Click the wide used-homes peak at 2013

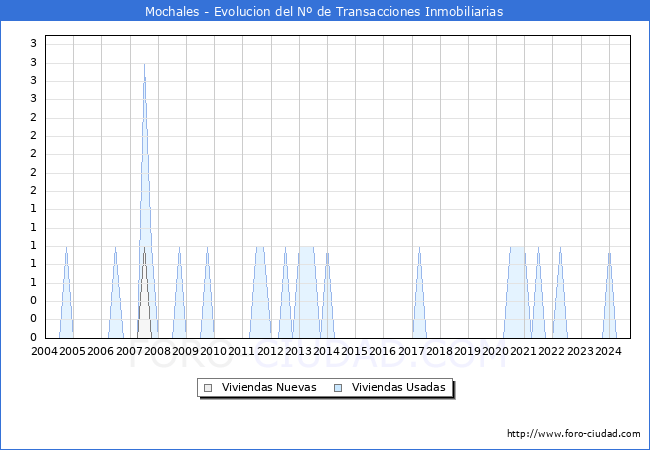pos(307,294)
